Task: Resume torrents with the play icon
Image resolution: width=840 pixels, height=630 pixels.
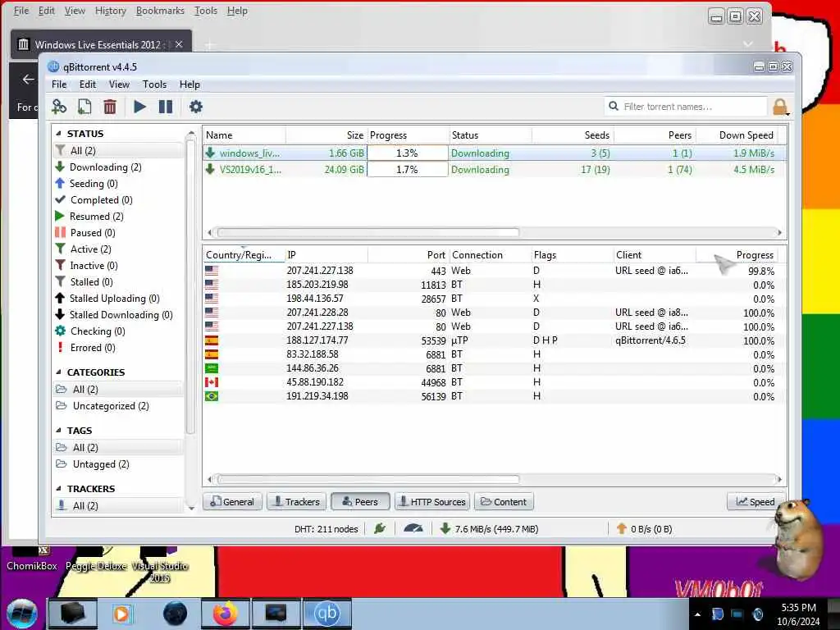Action: (x=139, y=107)
